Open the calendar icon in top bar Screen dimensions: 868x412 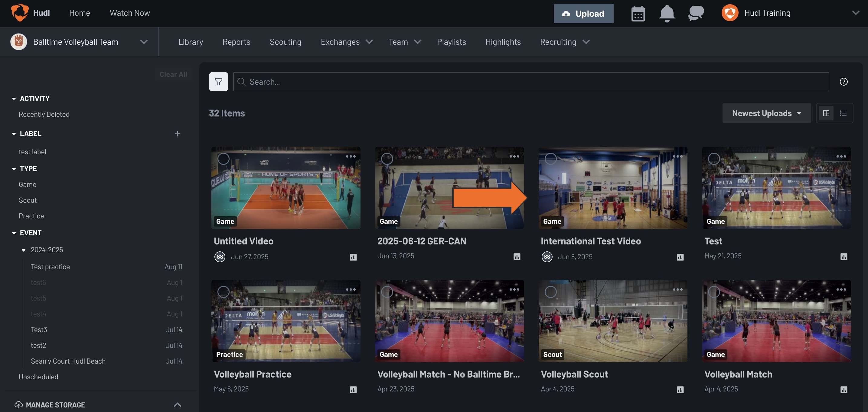click(638, 14)
